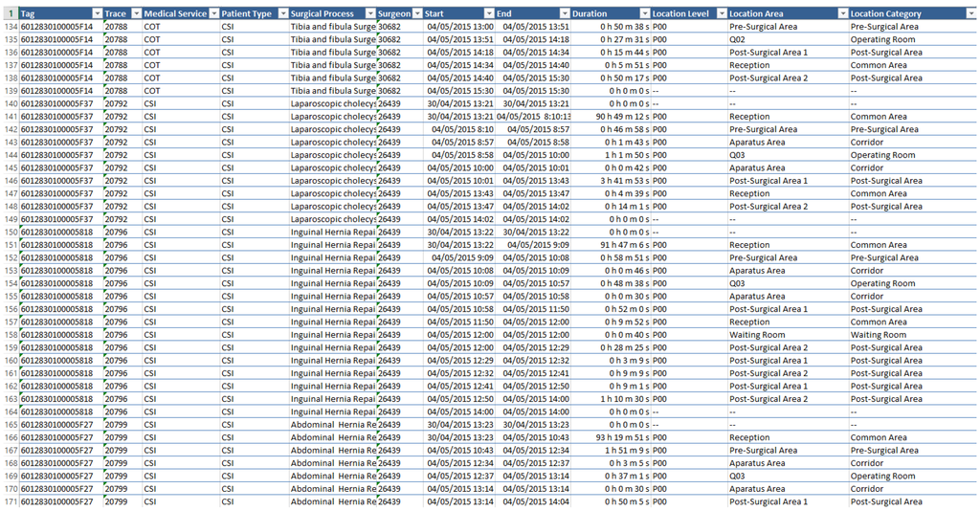Select End cell '04/05/2015 8:10:13'
Image resolution: width=980 pixels, height=511 pixels.
pos(533,117)
